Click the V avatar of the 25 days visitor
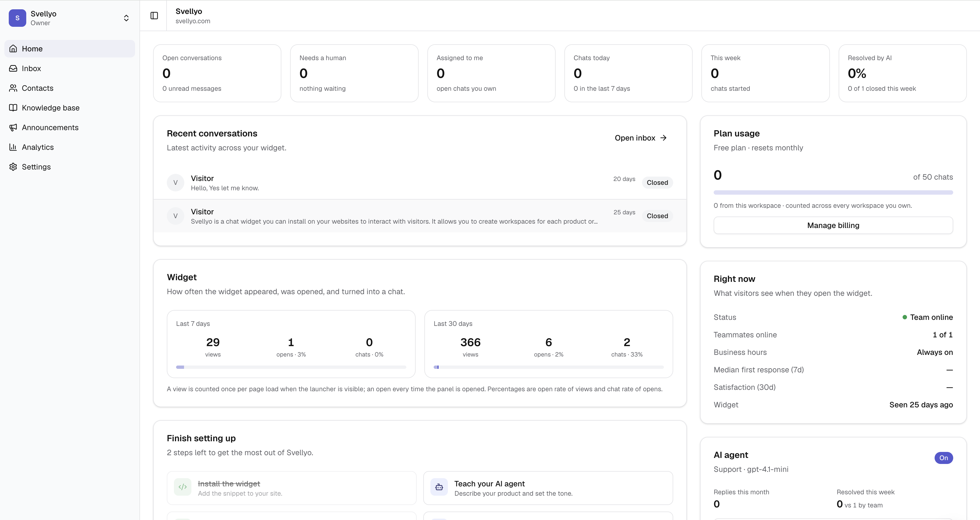 pyautogui.click(x=175, y=216)
